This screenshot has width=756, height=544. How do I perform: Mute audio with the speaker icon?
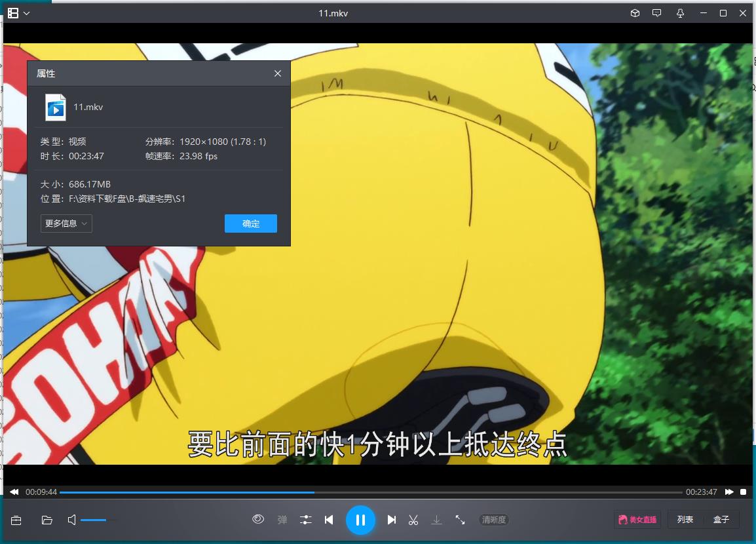72,520
